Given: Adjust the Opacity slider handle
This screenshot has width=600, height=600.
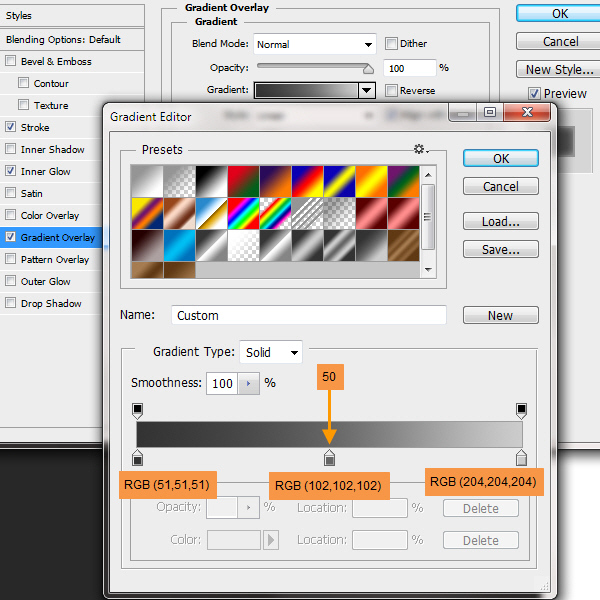Looking at the screenshot, I should (x=368, y=69).
